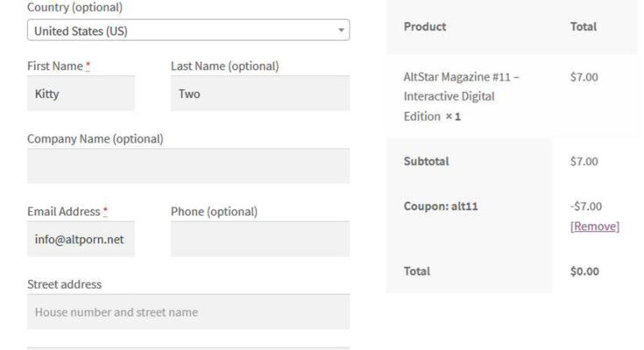The width and height of the screenshot is (644, 350).
Task: Focus the empty Phone input field
Action: pyautogui.click(x=259, y=239)
